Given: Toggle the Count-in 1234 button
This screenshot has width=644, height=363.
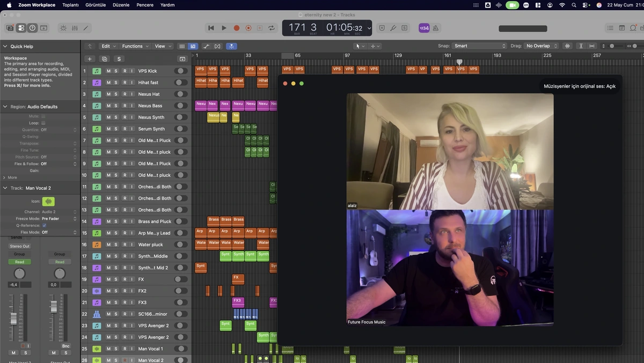Looking at the screenshot, I should point(424,28).
